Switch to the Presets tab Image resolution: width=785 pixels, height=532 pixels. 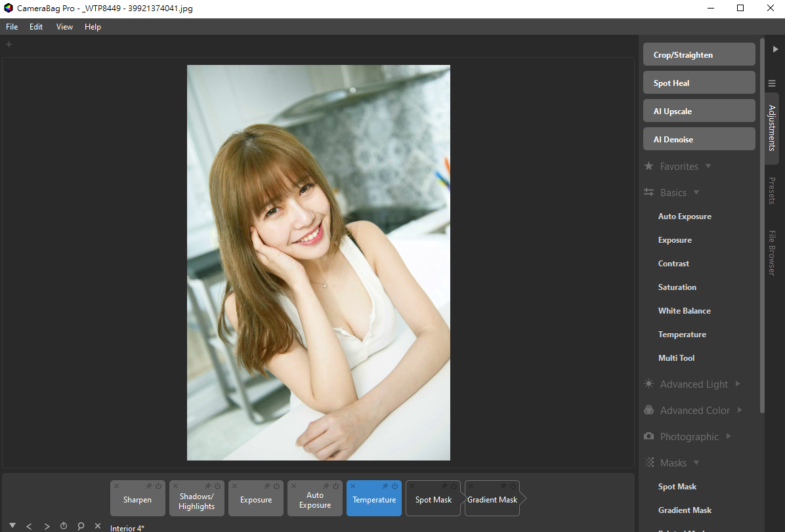772,191
